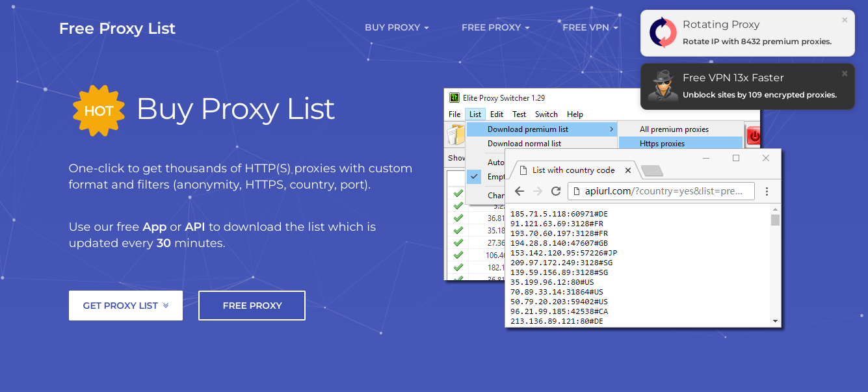Image resolution: width=868 pixels, height=392 pixels.
Task: Open the Free Proxy List home logo
Action: click(117, 29)
